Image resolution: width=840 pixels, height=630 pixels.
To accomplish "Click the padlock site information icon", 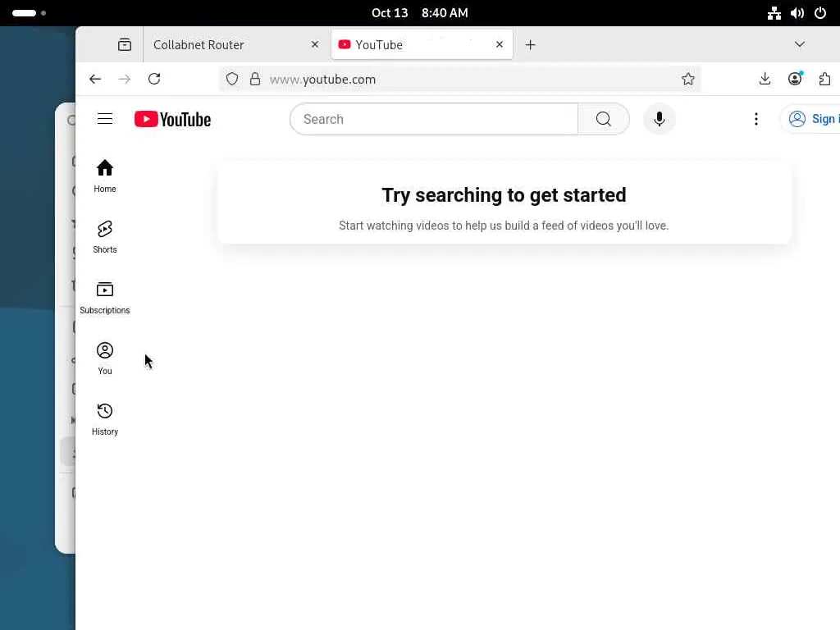I will click(255, 80).
